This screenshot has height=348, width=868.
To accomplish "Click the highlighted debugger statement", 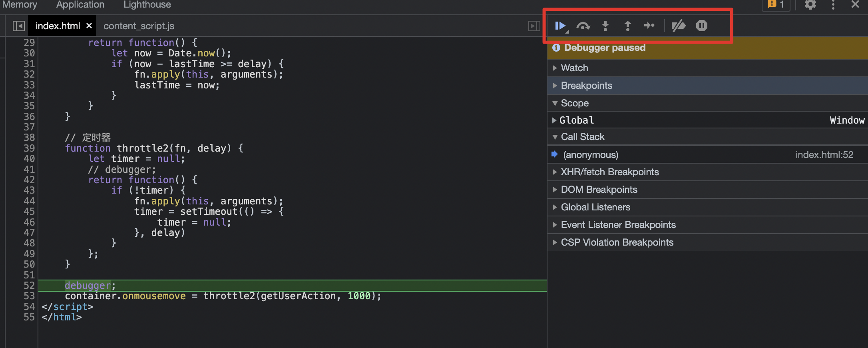I will (90, 286).
